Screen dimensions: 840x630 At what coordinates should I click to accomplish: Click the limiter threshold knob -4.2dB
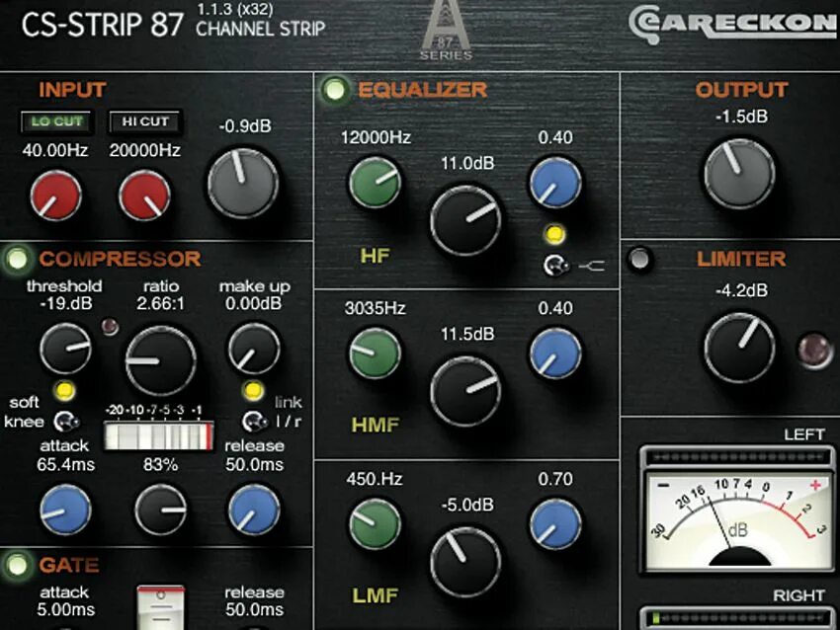[x=739, y=348]
